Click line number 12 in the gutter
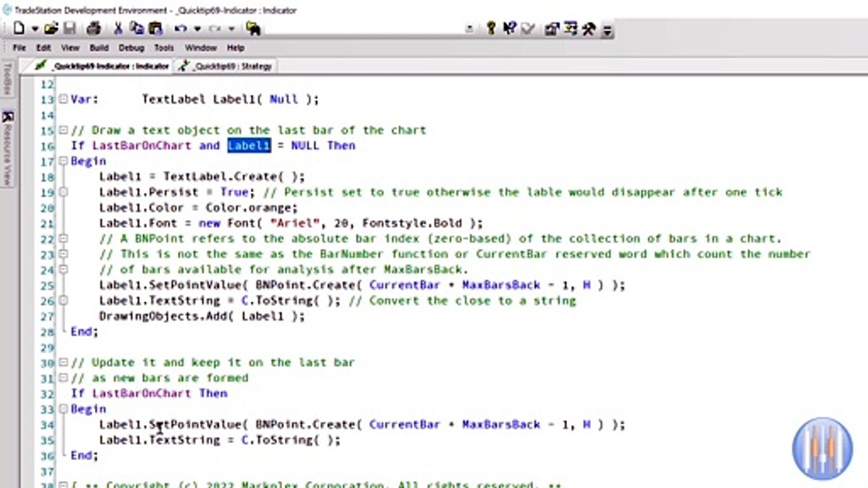868x488 pixels. click(47, 84)
